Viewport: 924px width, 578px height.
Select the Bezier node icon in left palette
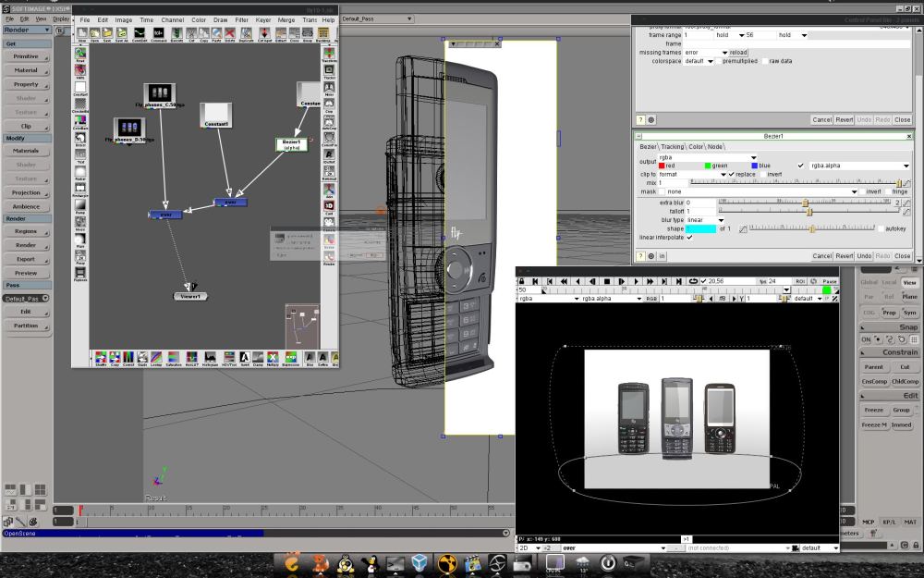(x=80, y=138)
